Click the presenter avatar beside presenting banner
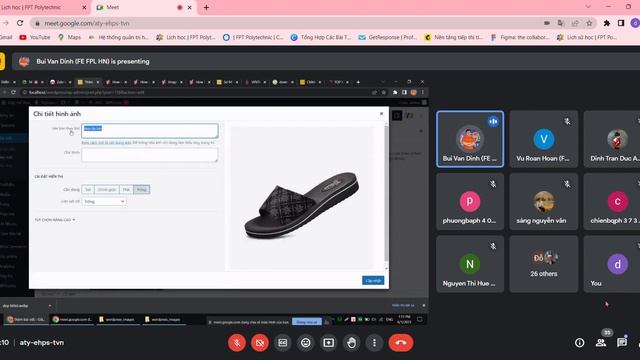 click(x=24, y=62)
